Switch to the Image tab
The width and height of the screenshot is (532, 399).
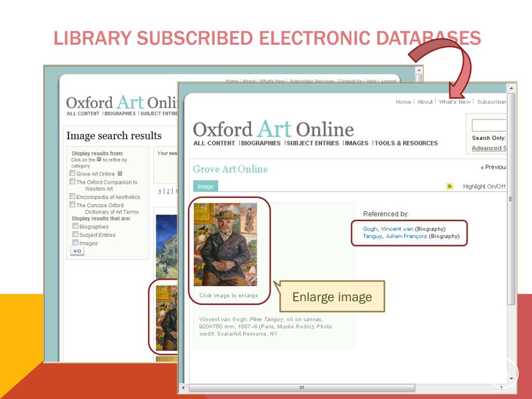[206, 187]
